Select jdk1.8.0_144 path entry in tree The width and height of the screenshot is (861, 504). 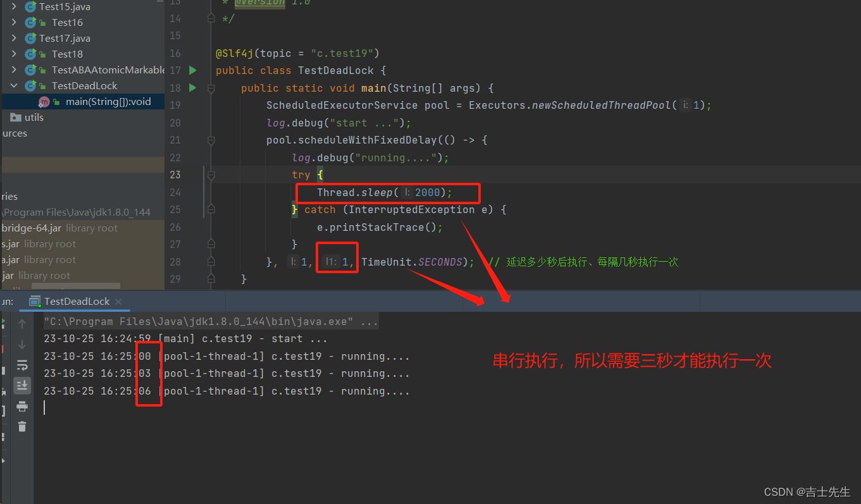click(76, 212)
